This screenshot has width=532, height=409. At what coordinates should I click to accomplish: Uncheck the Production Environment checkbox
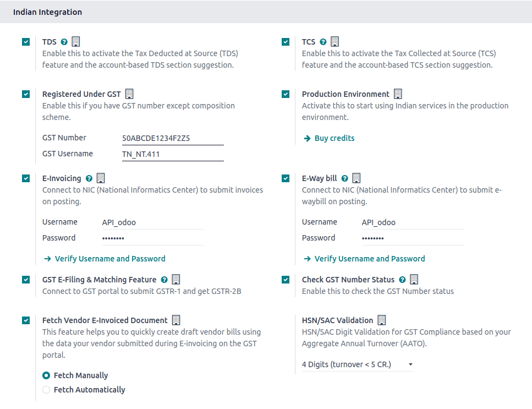(286, 94)
